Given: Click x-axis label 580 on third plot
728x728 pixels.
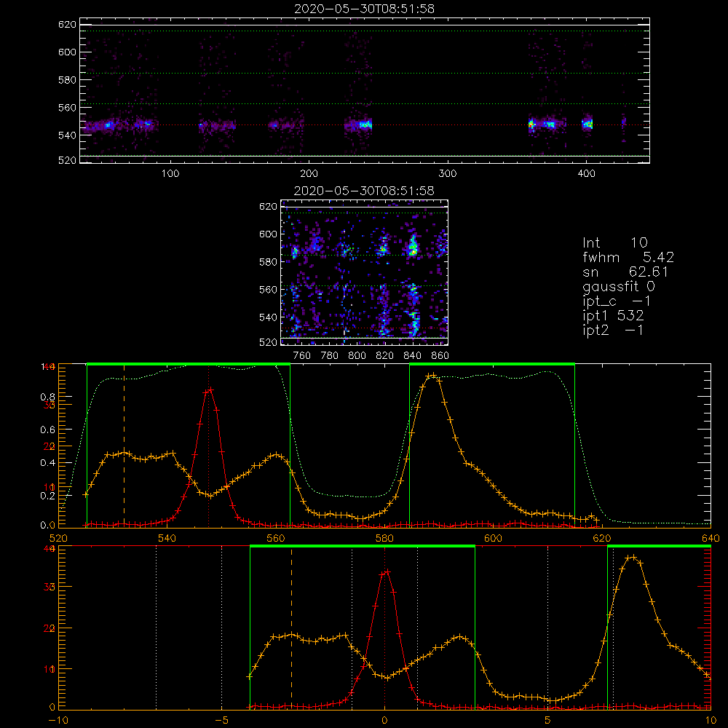Looking at the screenshot, I should coord(384,539).
